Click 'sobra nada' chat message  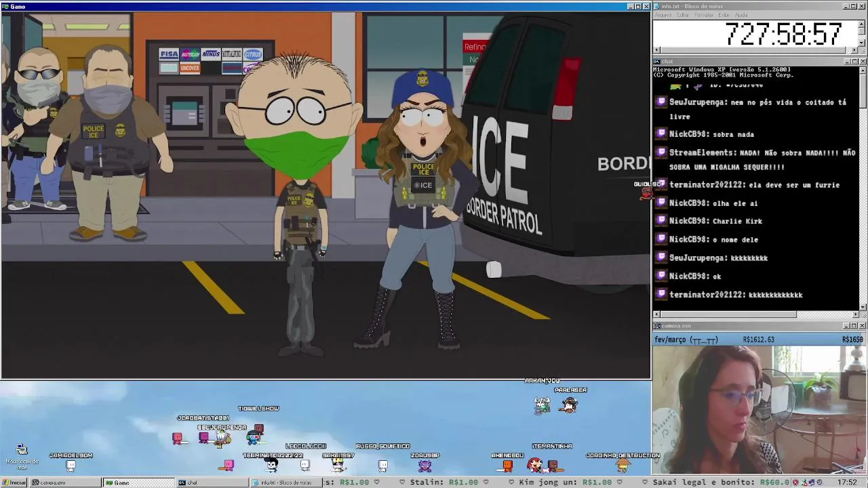pos(733,134)
